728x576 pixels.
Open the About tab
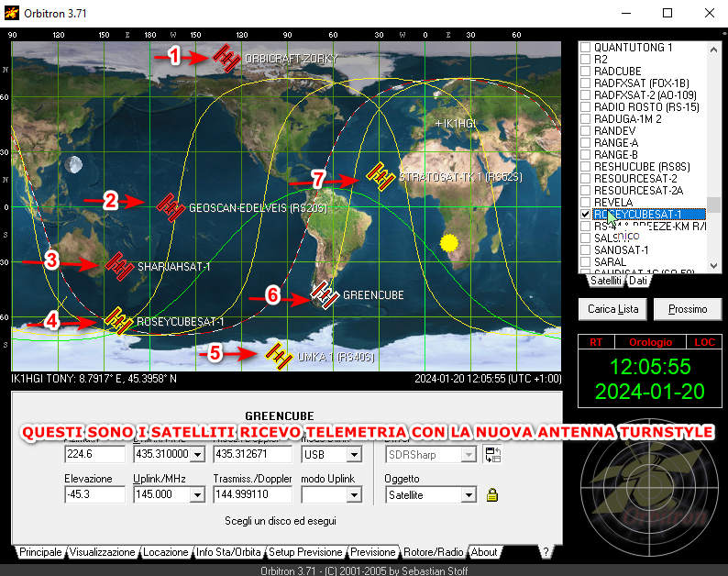[484, 552]
